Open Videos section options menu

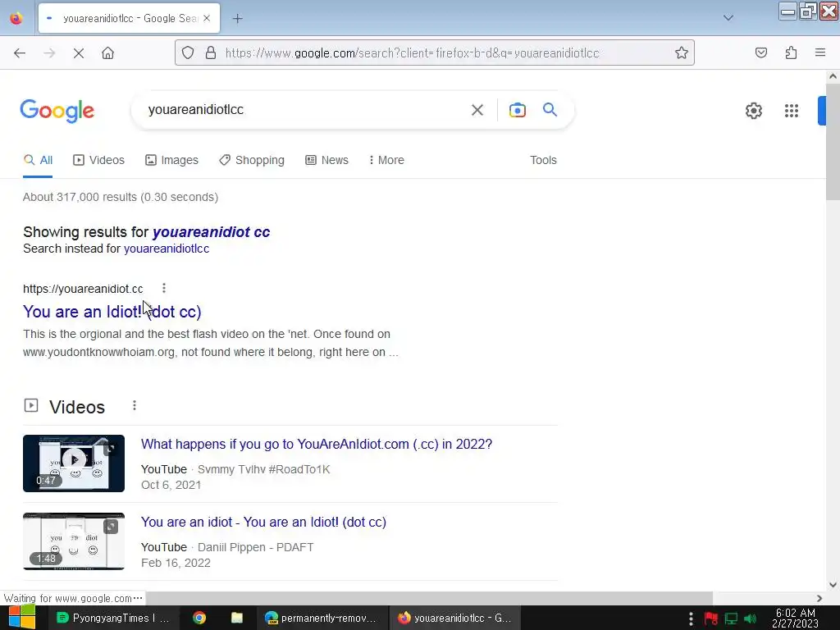point(135,405)
